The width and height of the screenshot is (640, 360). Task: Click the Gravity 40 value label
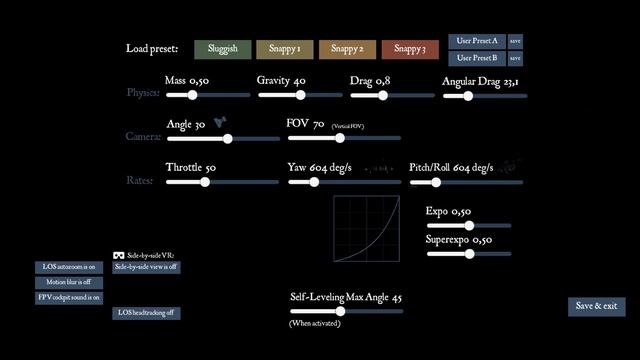coord(281,81)
